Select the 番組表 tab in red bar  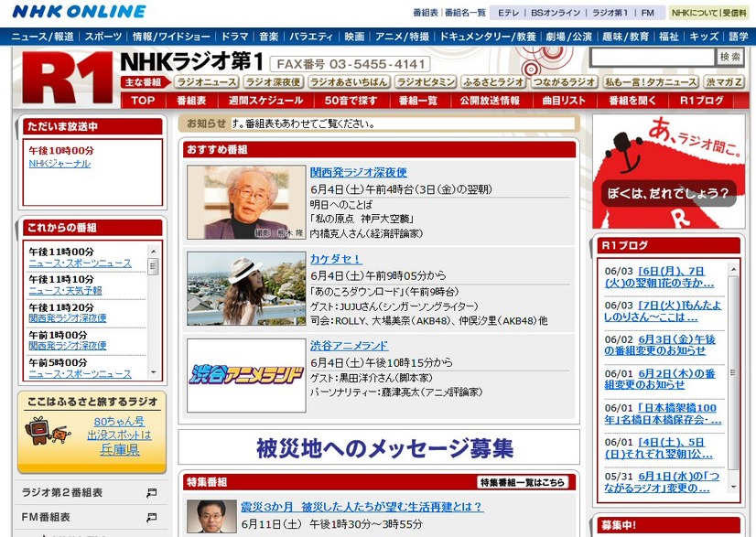[191, 101]
